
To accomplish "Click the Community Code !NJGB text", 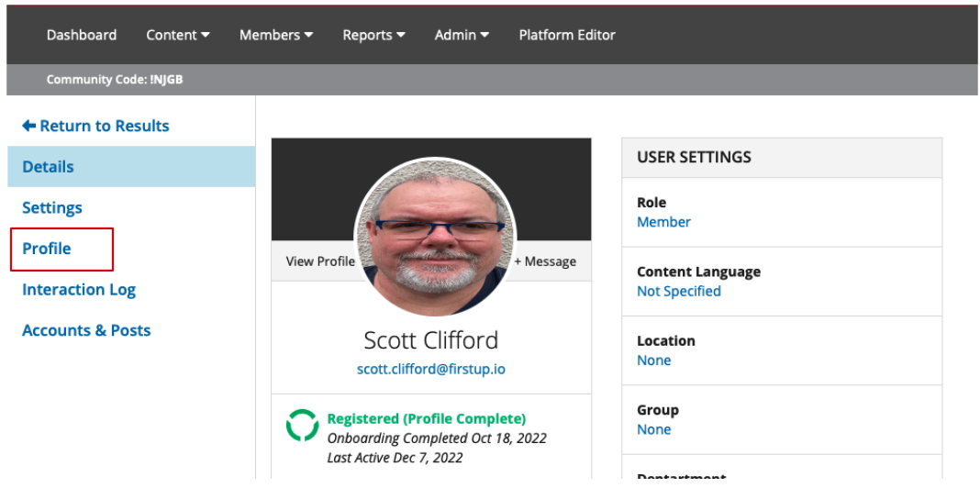I will [x=115, y=80].
